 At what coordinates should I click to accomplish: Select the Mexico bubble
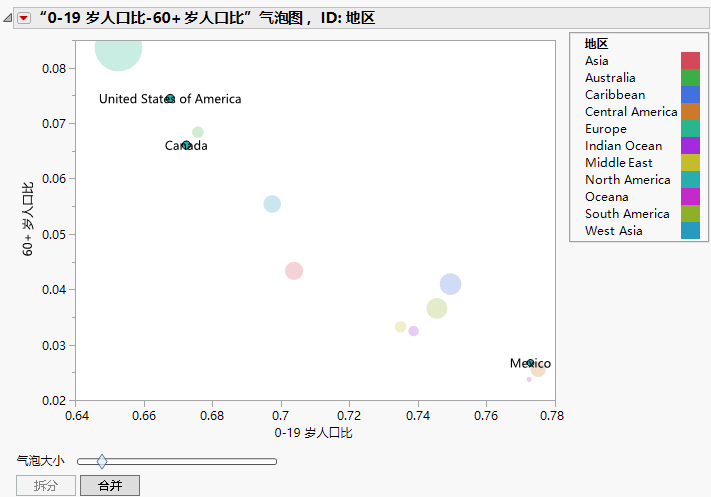coord(531,363)
